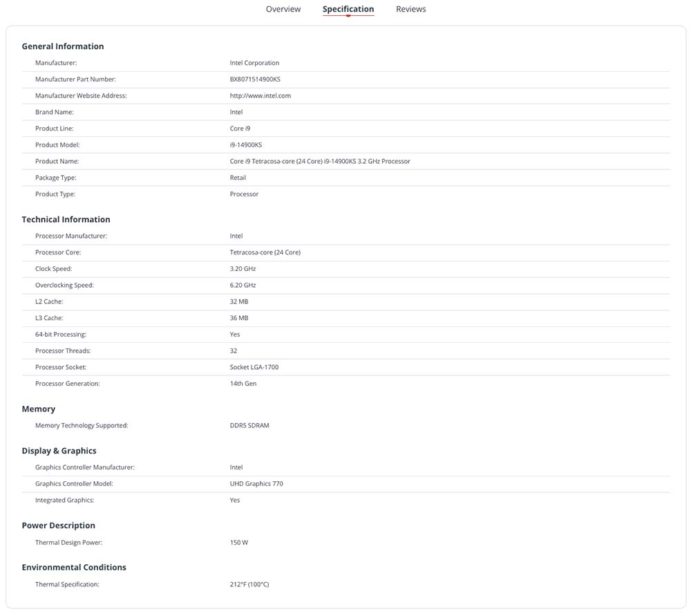Image resolution: width=691 pixels, height=616 pixels.
Task: Click the Manufacturer Part Number label
Action: [75, 80]
